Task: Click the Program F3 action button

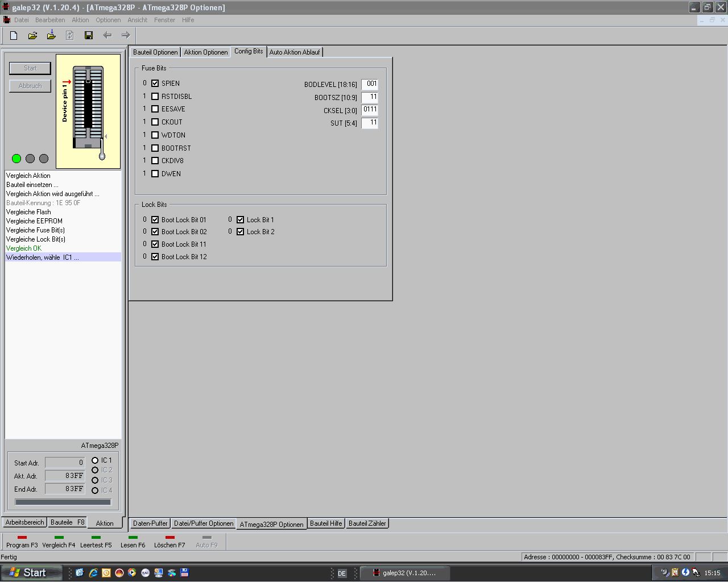Action: (x=22, y=542)
